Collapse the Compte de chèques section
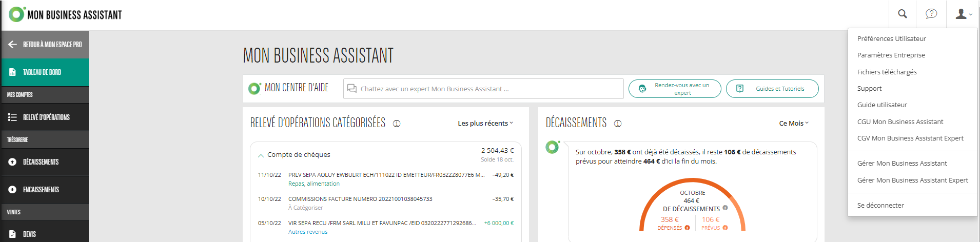 (261, 155)
